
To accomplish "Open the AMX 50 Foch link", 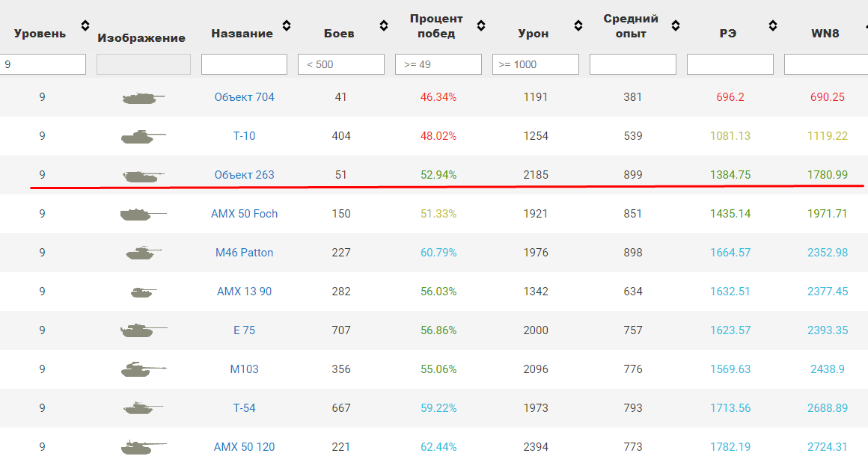I will point(244,214).
